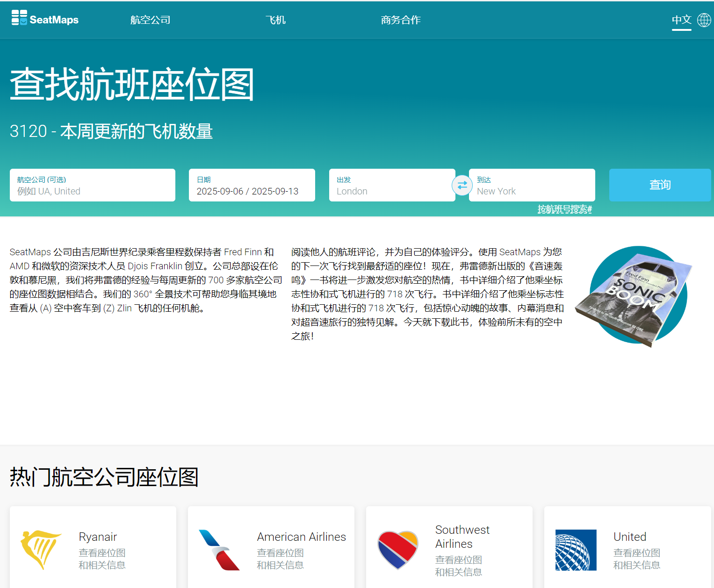Click the Southwest Airlines heart logo
This screenshot has height=588, width=714.
pyautogui.click(x=397, y=550)
